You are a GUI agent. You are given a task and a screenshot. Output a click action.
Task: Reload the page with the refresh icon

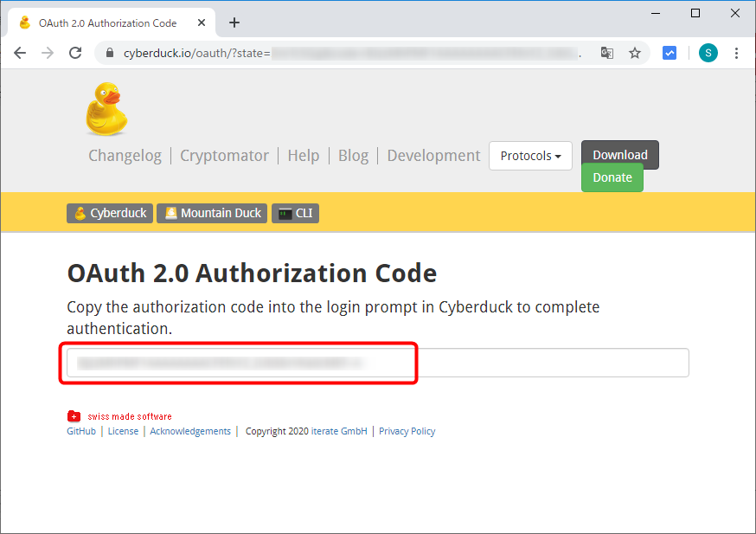tap(75, 53)
